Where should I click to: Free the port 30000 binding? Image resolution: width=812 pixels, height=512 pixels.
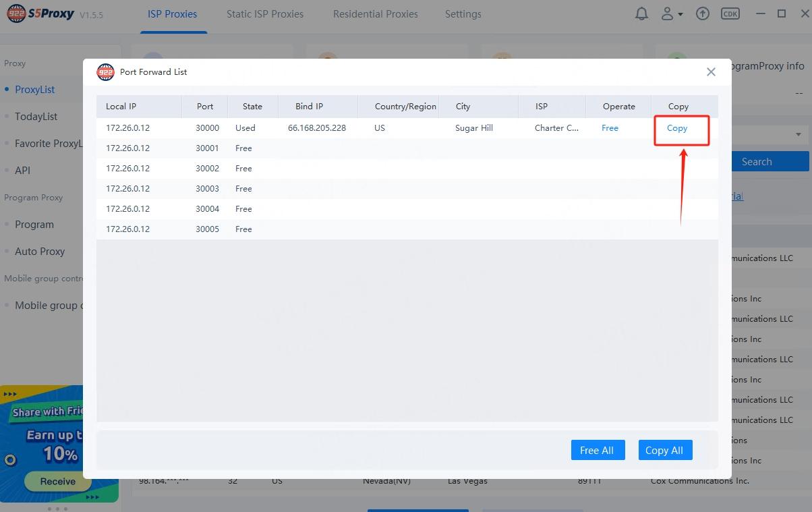pos(610,128)
